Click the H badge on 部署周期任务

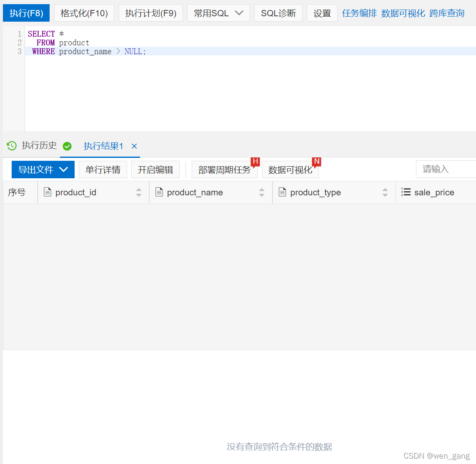tap(255, 161)
